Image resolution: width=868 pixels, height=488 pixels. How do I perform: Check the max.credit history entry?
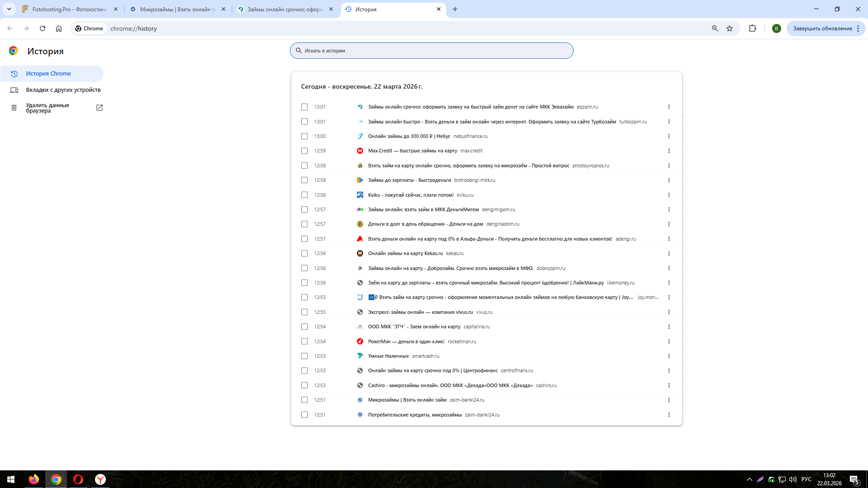304,151
